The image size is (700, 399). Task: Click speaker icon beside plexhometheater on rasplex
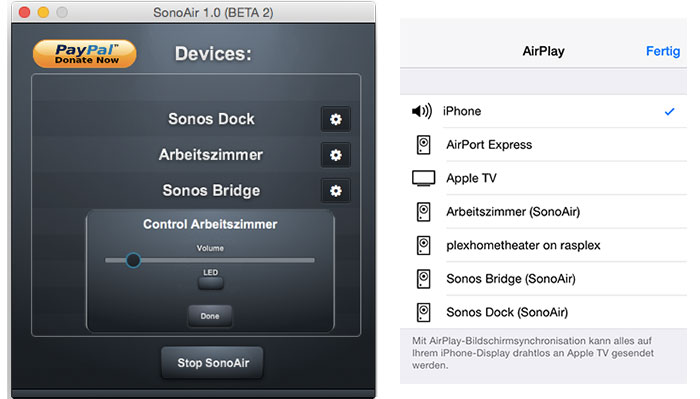[423, 245]
